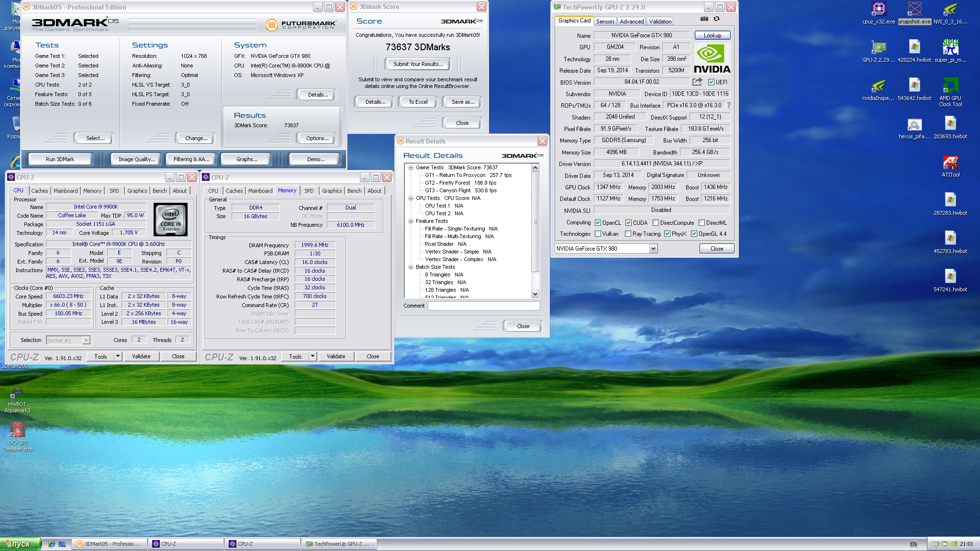The width and height of the screenshot is (980, 551).
Task: Open nvidiaInspector desktop icon
Action: pos(878,89)
